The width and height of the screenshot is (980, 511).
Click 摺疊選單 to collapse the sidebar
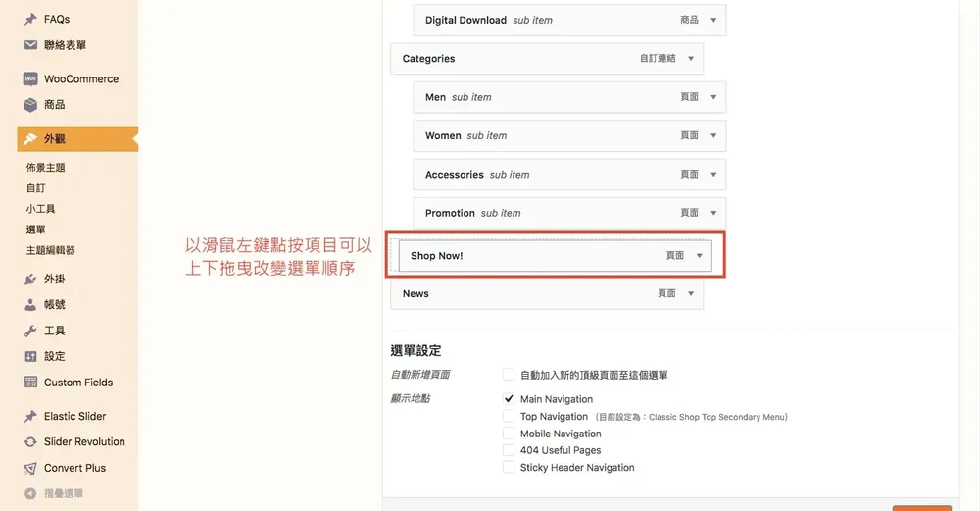click(63, 493)
